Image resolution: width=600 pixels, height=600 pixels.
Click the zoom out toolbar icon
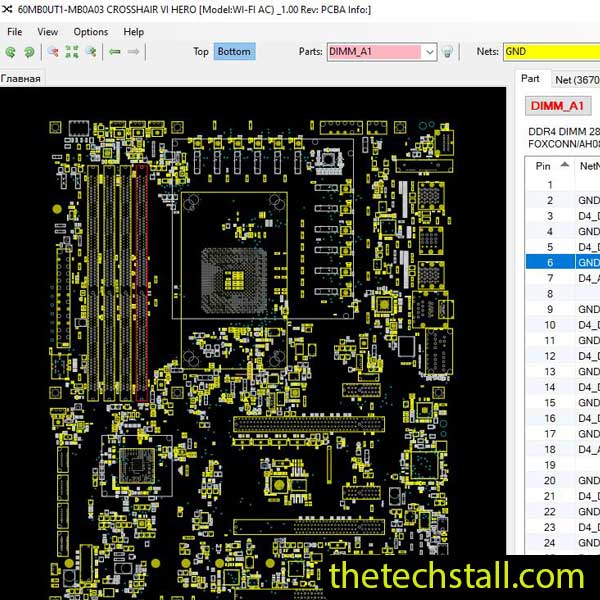click(91, 51)
